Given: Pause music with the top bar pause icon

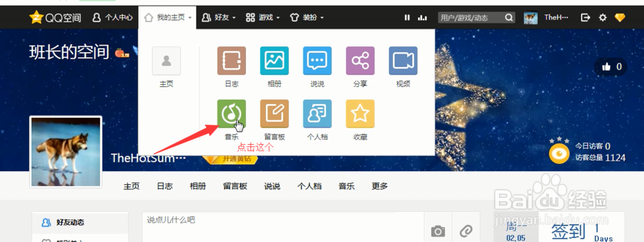Looking at the screenshot, I should click(x=407, y=17).
